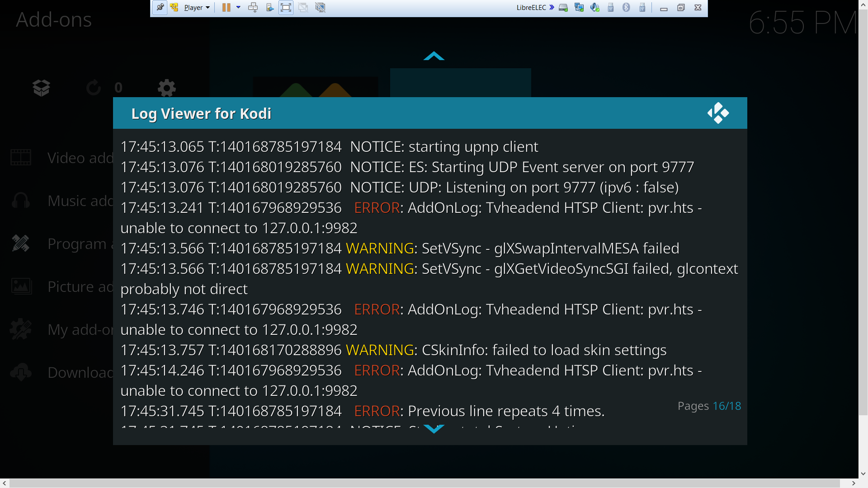Click the sound card device icon
Screen dimensions: 868x488
click(595, 7)
